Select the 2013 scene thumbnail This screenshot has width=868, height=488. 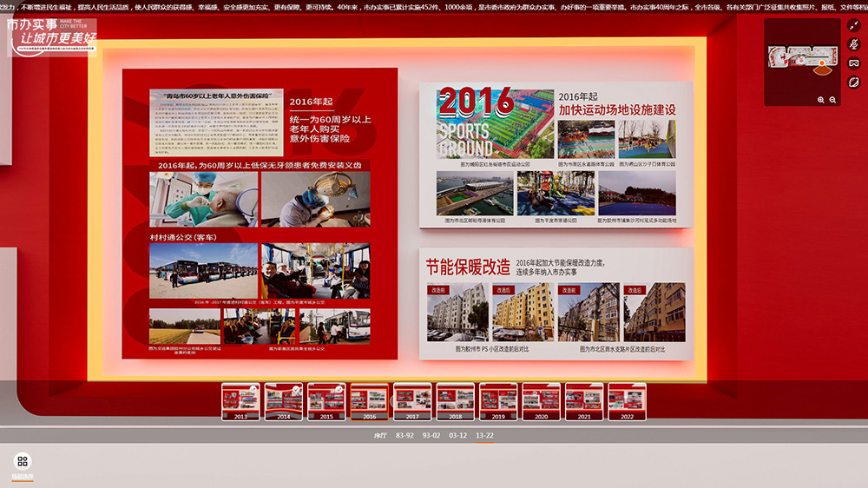pyautogui.click(x=240, y=402)
